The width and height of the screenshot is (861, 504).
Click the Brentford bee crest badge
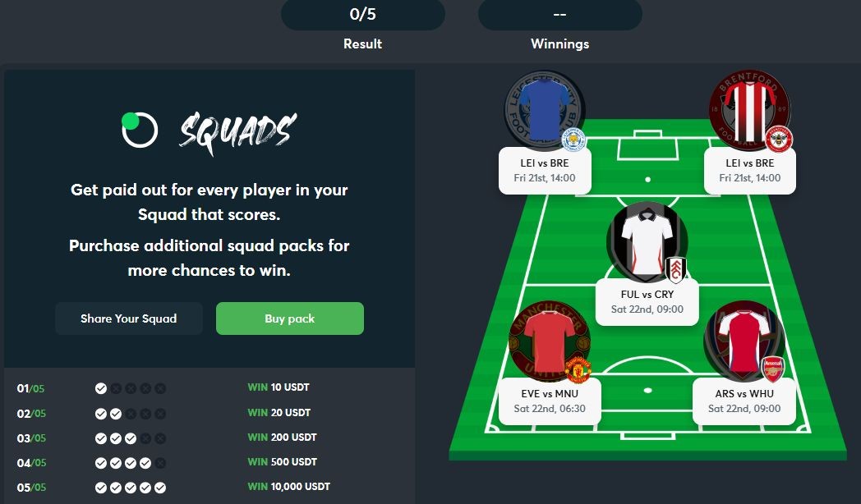click(779, 140)
